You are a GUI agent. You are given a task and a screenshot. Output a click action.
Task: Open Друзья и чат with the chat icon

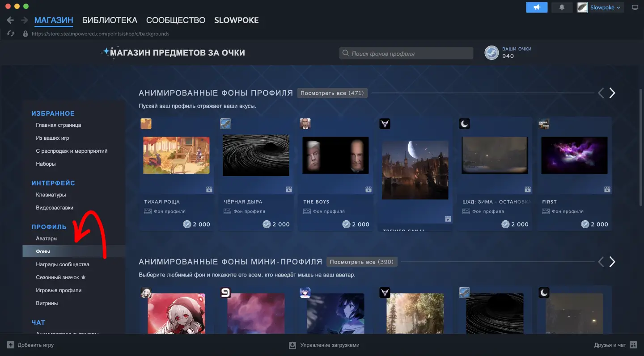click(x=633, y=344)
